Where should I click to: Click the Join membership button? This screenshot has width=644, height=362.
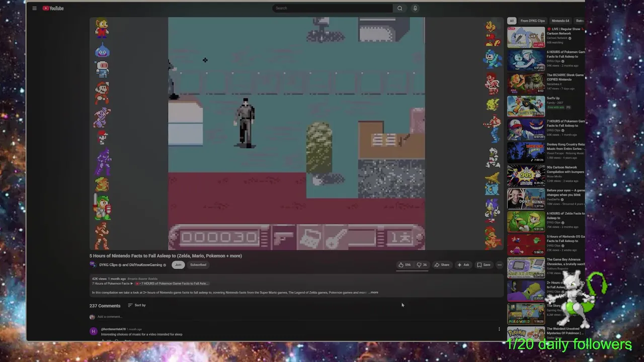point(178,265)
